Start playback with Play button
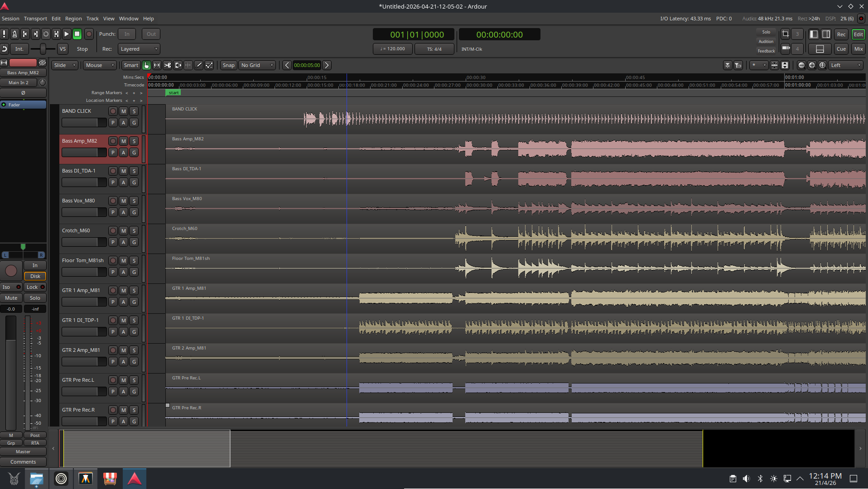This screenshot has height=489, width=868. (67, 34)
